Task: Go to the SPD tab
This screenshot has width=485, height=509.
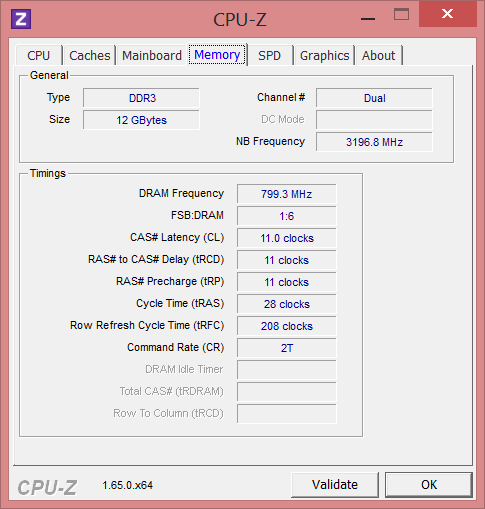Action: click(x=269, y=55)
